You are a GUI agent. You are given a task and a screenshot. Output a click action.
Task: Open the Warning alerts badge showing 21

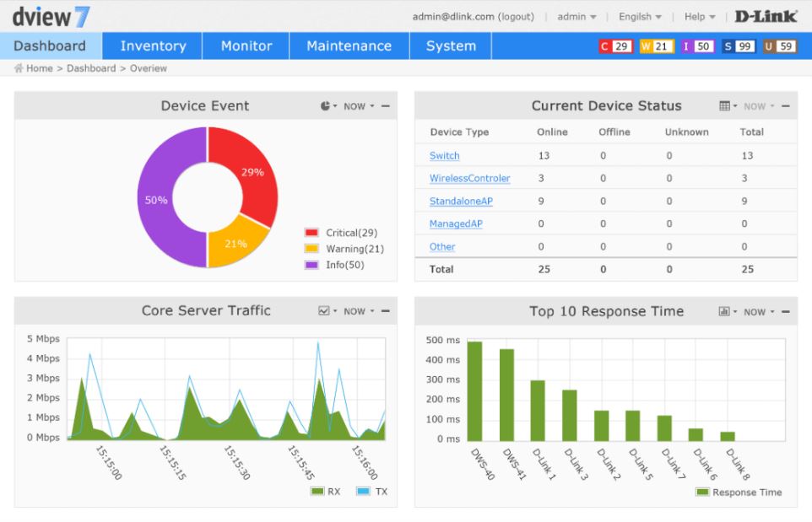pyautogui.click(x=657, y=46)
